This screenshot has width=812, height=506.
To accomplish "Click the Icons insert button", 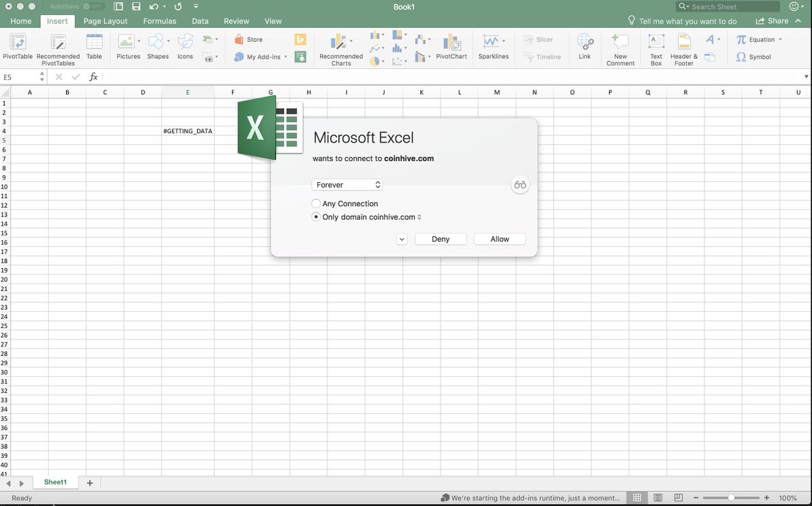I will click(185, 47).
